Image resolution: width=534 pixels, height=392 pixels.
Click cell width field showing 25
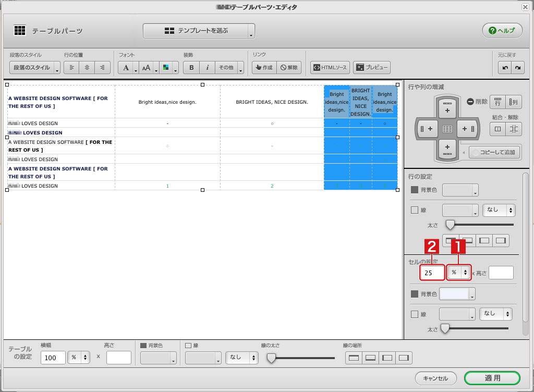coord(432,273)
